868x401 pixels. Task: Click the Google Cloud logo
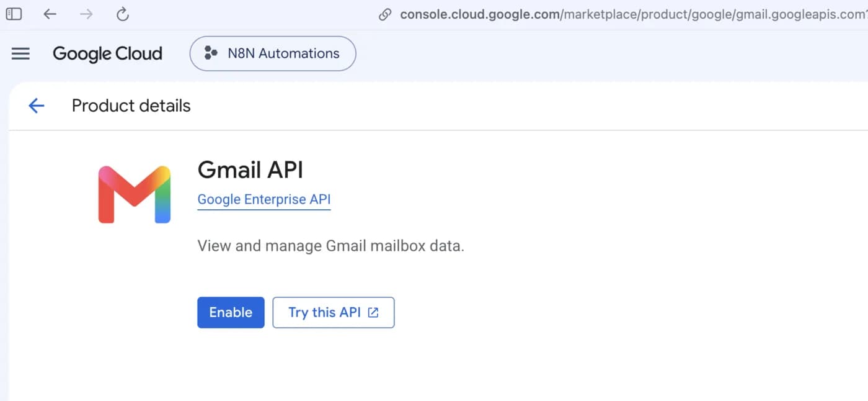(107, 53)
